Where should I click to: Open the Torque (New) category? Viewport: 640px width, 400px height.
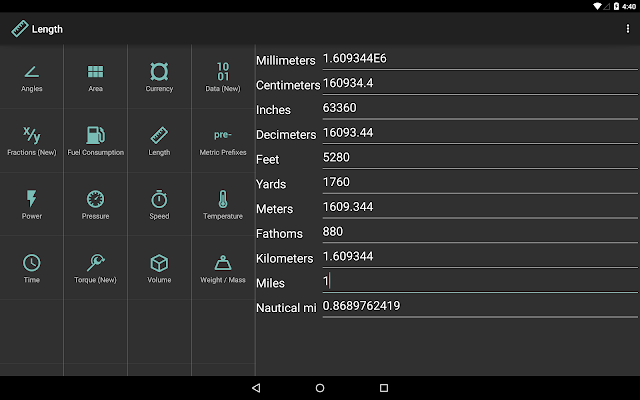coord(96,268)
